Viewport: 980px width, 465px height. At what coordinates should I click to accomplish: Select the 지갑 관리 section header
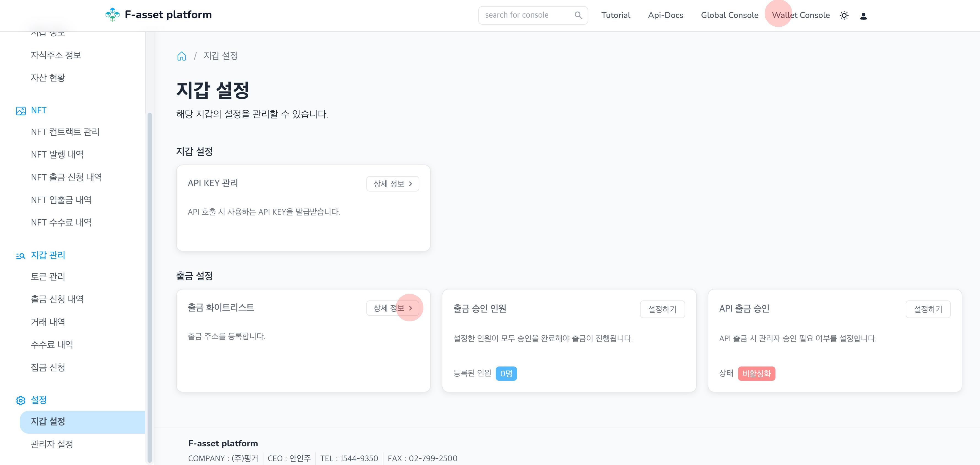click(48, 255)
